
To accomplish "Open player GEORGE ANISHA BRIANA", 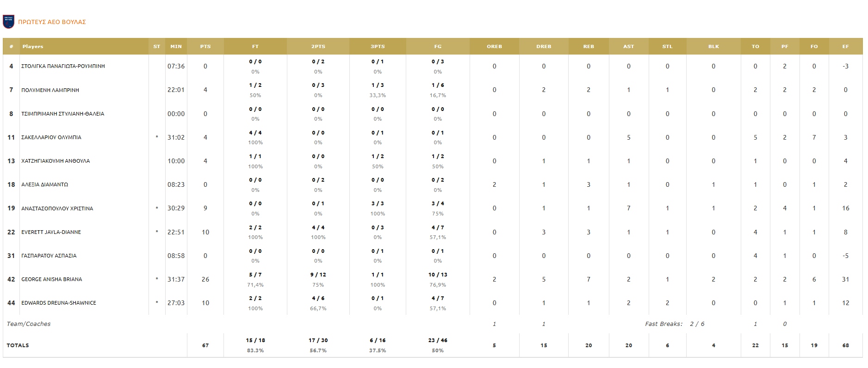I will (52, 279).
